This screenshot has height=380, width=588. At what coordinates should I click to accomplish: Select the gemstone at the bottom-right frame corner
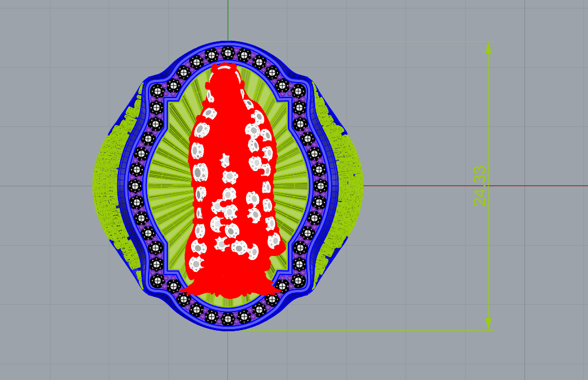coord(299,280)
